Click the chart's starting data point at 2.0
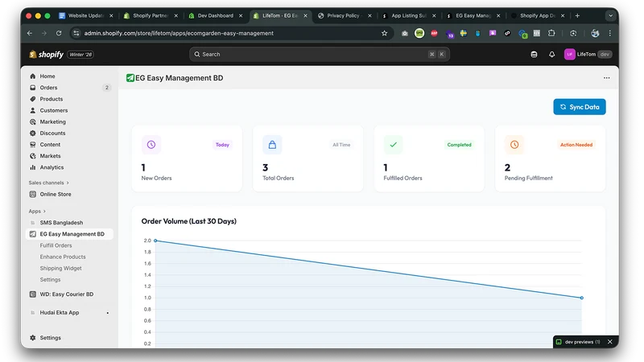644x362 pixels. [155, 241]
